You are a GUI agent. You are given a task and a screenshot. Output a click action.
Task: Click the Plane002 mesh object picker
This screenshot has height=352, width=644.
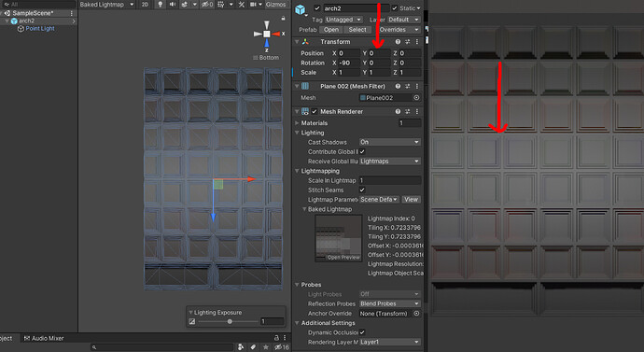pyautogui.click(x=416, y=98)
